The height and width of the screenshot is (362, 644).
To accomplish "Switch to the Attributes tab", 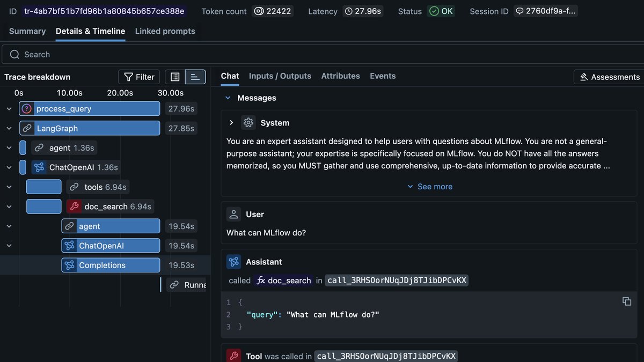I will (x=341, y=76).
